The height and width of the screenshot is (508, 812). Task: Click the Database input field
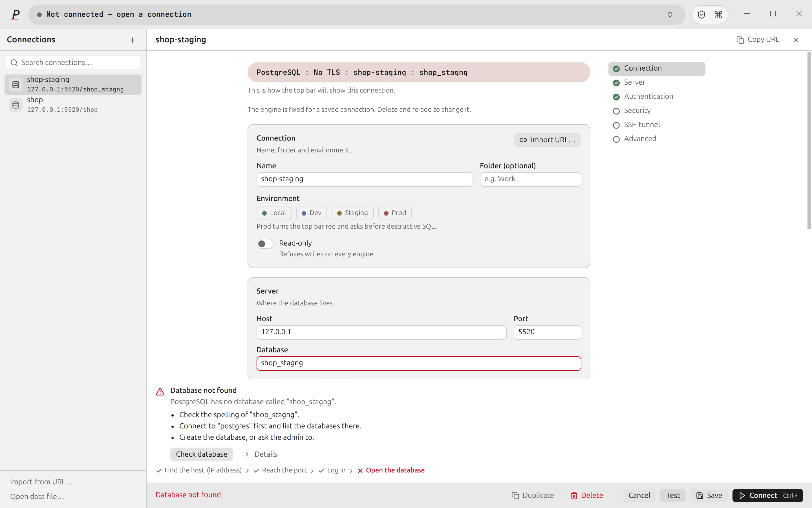coord(419,363)
